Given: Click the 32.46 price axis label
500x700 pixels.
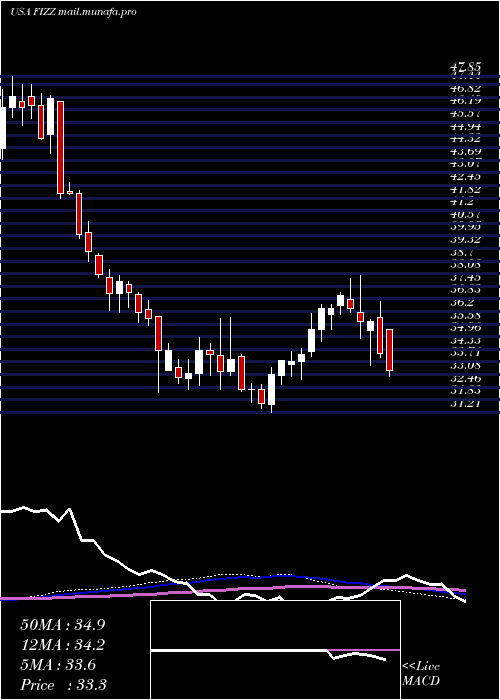Looking at the screenshot, I should [x=465, y=379].
